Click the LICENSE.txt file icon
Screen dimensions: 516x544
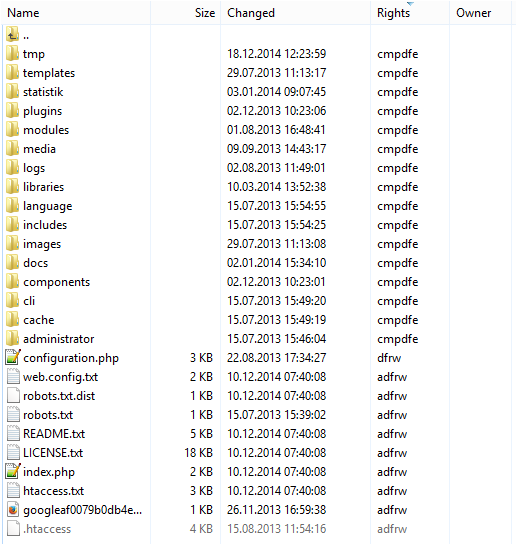click(13, 453)
